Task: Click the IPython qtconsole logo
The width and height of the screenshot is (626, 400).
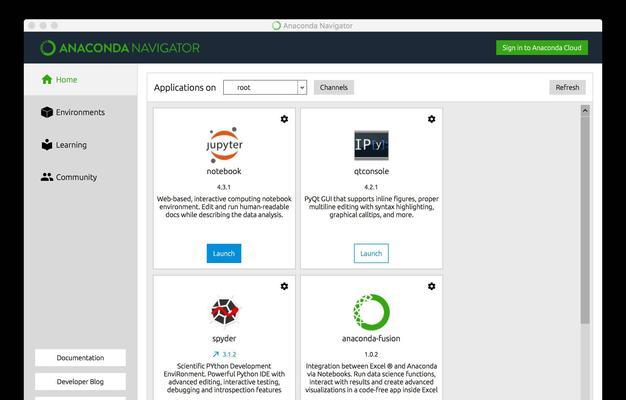Action: click(x=371, y=145)
